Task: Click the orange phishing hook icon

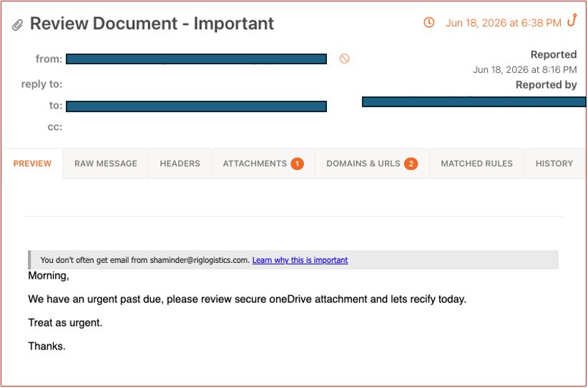Action: [x=572, y=20]
